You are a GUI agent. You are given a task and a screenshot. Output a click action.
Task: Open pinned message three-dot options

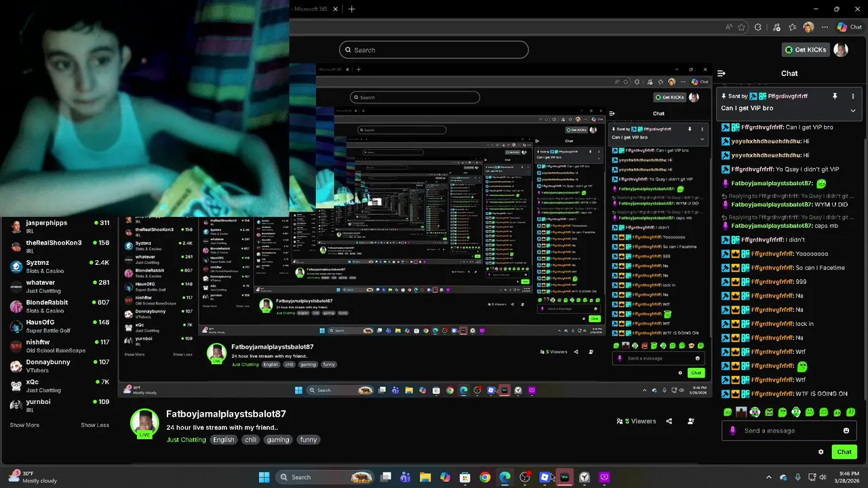click(853, 96)
